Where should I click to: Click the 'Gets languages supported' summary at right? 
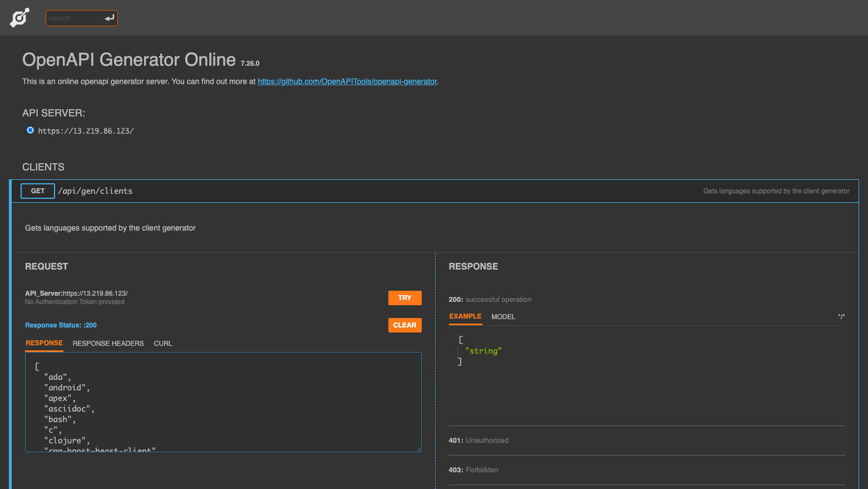776,191
